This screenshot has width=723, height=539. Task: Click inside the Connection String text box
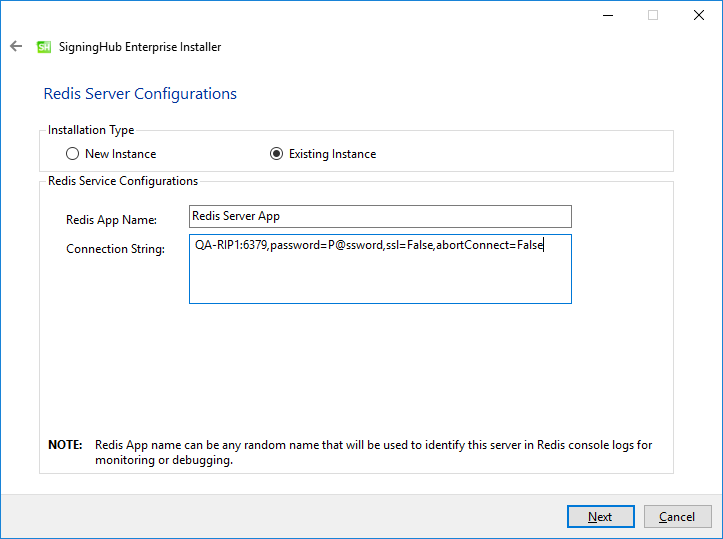pyautogui.click(x=380, y=269)
